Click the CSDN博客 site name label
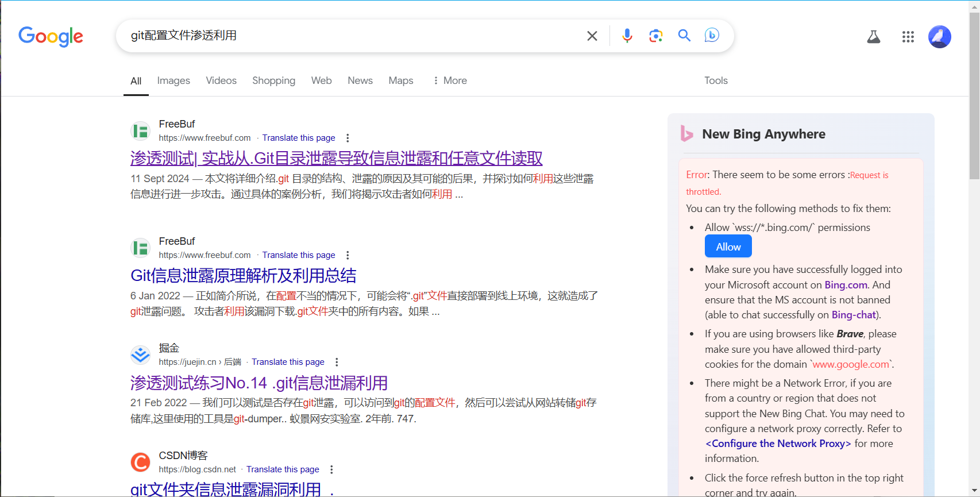 click(x=183, y=456)
